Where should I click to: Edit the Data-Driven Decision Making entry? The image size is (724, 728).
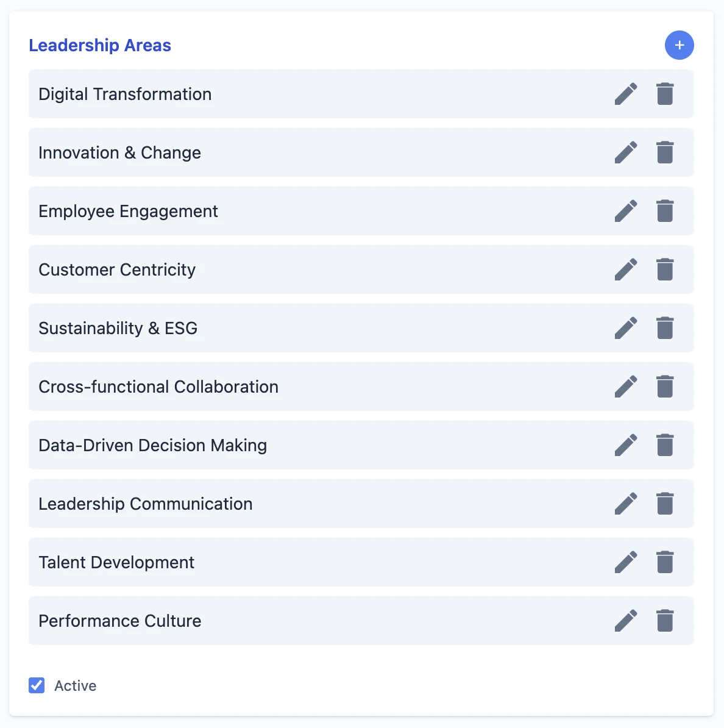pos(626,445)
